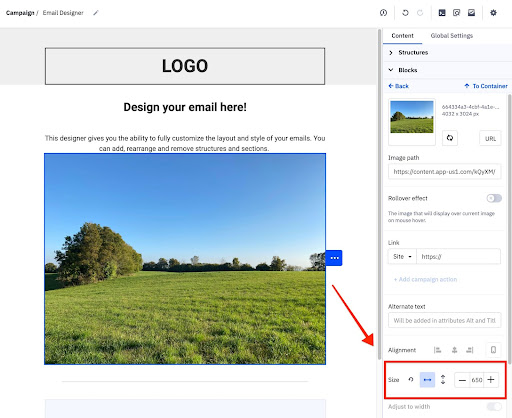
Task: Click the To Container link
Action: click(486, 86)
